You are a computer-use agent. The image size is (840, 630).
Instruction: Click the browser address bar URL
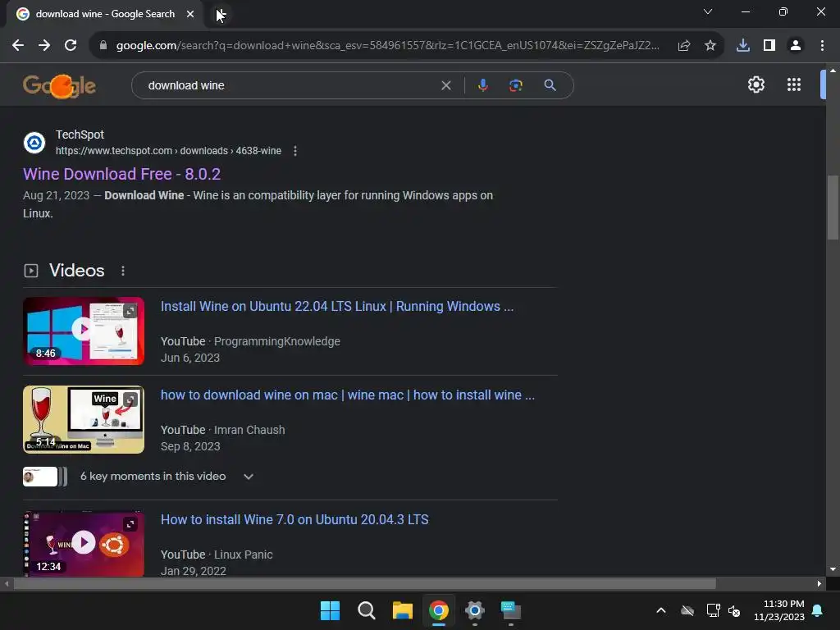pyautogui.click(x=387, y=46)
